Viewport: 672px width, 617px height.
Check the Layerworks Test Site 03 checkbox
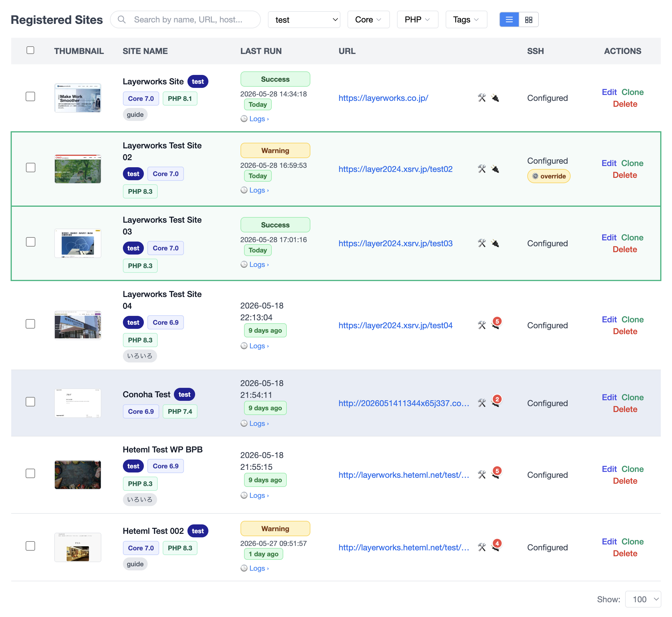point(30,242)
